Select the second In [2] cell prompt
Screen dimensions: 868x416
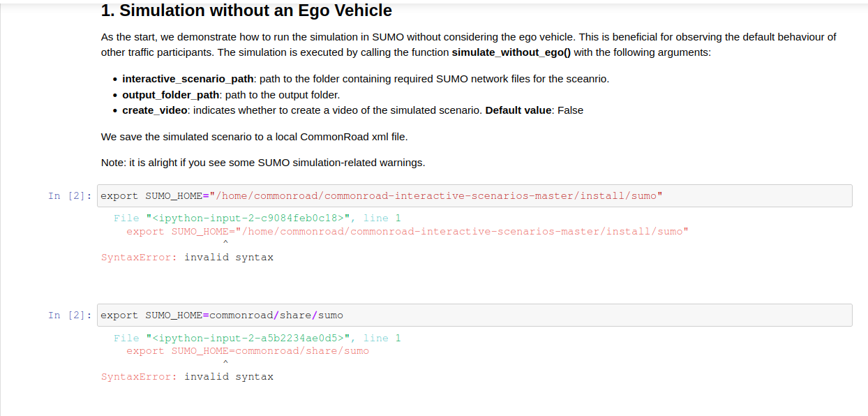[70, 315]
